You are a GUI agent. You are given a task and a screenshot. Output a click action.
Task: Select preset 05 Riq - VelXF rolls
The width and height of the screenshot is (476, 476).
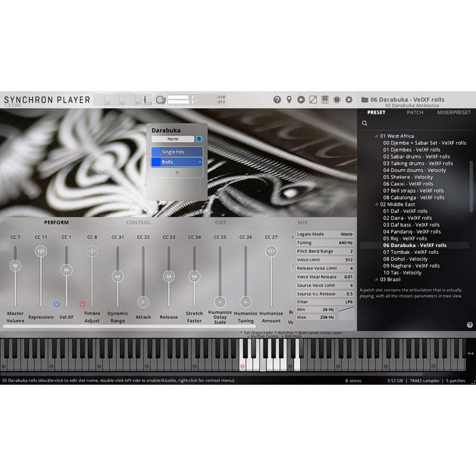point(405,238)
